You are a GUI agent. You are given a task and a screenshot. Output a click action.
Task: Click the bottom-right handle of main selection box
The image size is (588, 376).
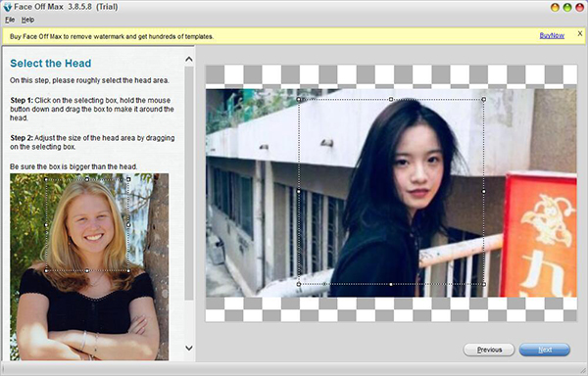point(484,284)
